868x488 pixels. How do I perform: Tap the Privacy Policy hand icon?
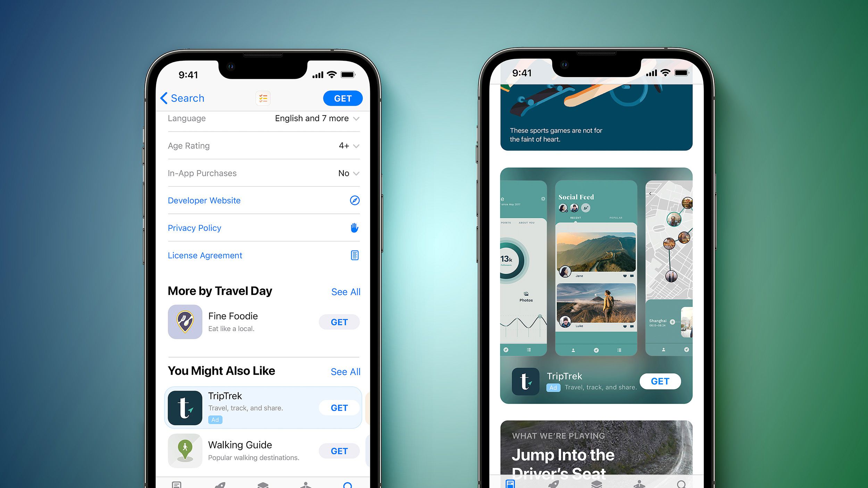click(x=353, y=228)
